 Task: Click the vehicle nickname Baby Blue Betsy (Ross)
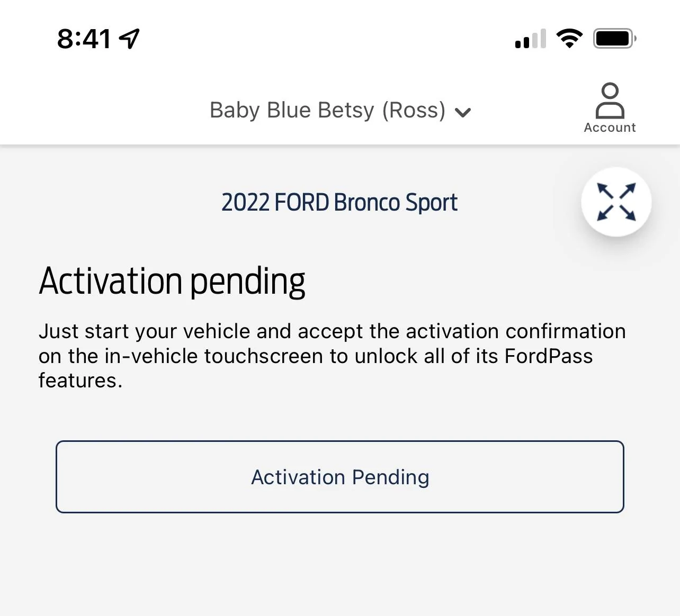coord(327,110)
